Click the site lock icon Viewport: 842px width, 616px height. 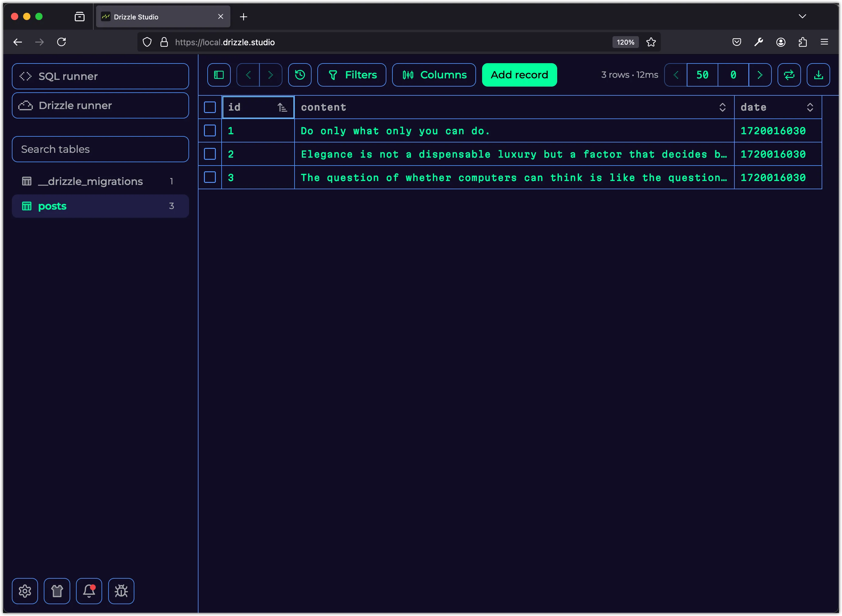[x=164, y=42]
